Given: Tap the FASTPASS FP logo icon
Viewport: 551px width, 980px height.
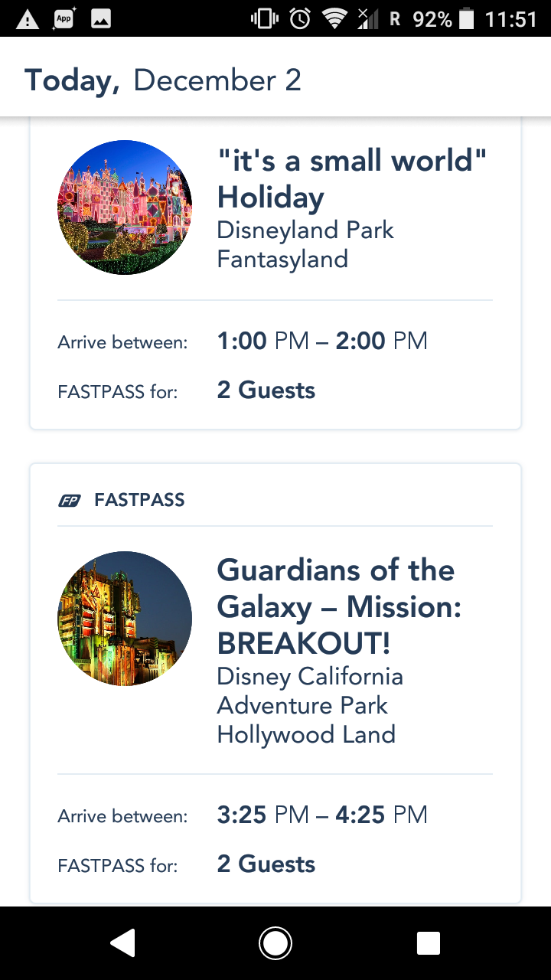Looking at the screenshot, I should [x=69, y=501].
